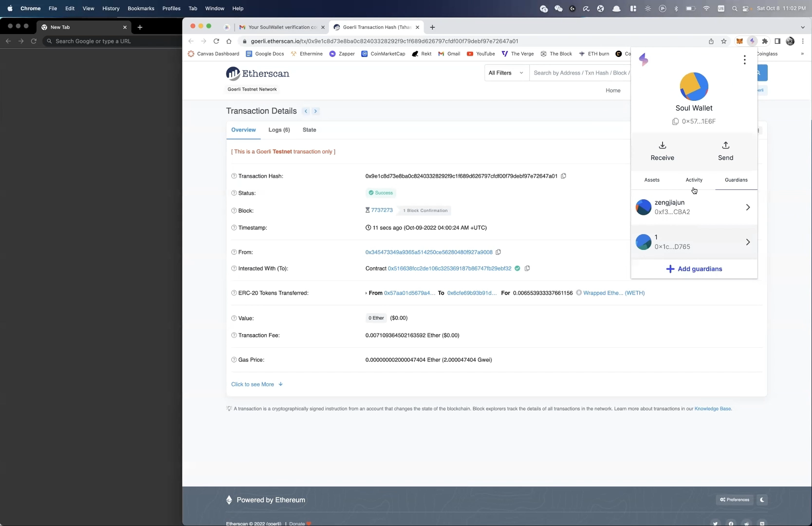Viewport: 812px width, 526px height.
Task: Go to Chrome home page icon
Action: 229,41
